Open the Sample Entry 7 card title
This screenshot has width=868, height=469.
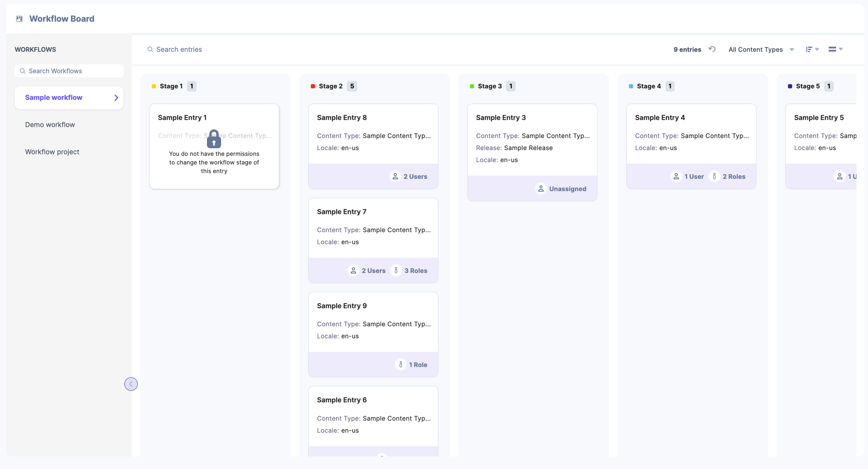click(342, 212)
